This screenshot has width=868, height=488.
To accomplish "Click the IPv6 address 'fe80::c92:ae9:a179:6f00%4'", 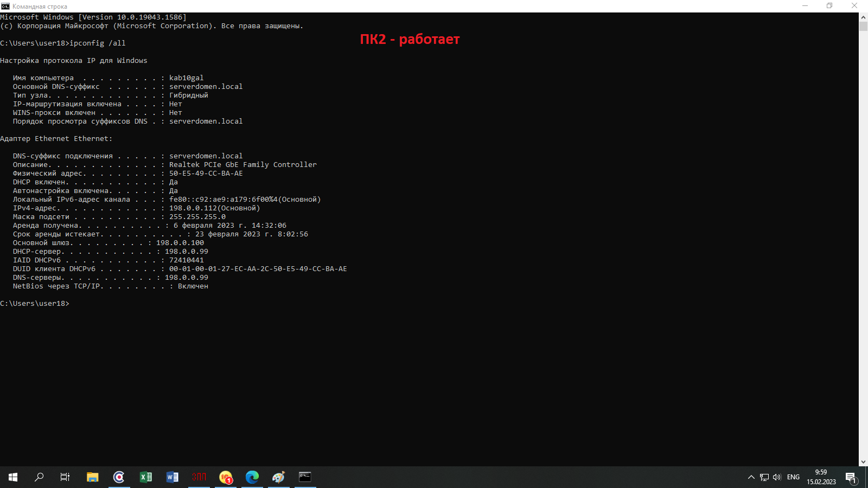I will (x=224, y=200).
